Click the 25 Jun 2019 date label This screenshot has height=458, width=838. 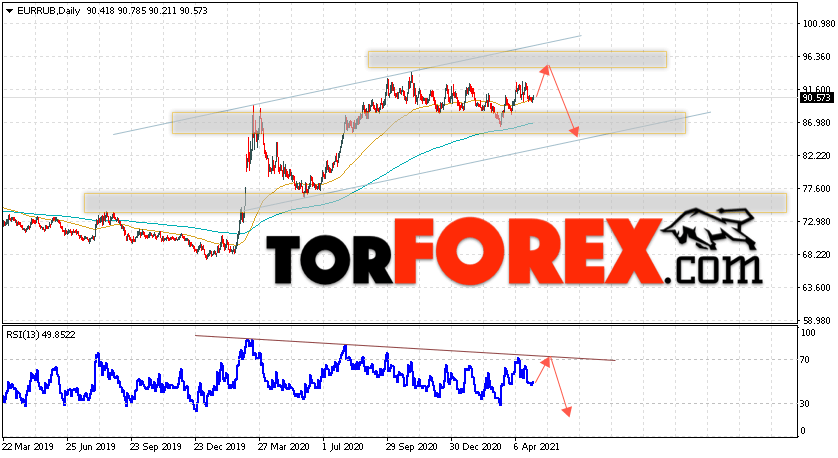pyautogui.click(x=90, y=447)
